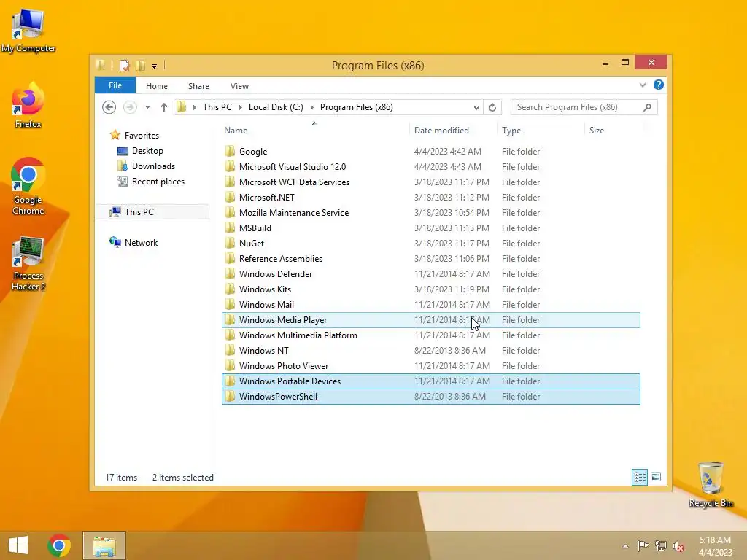Select Mozilla Maintenance Service folder
This screenshot has width=747, height=560.
click(430, 212)
